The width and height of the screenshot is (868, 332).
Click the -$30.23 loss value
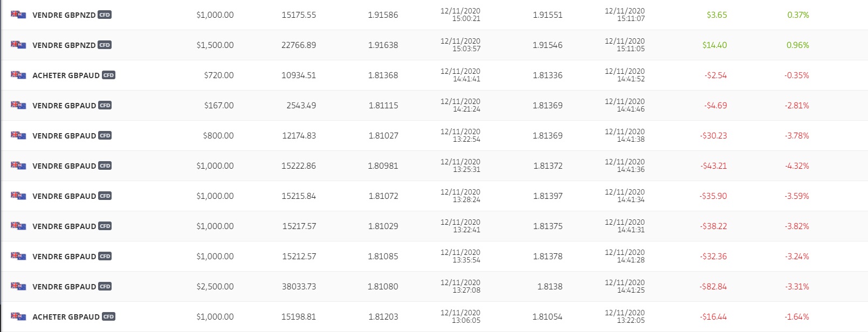[x=713, y=136]
